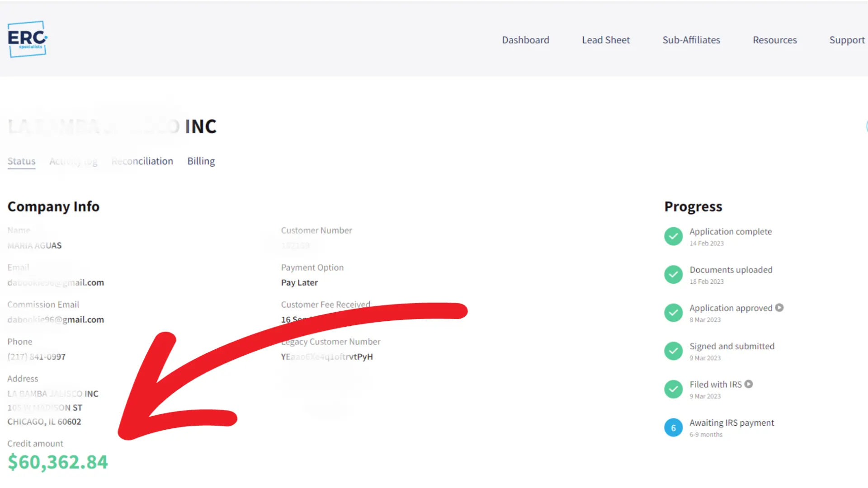Open the Resources menu

(x=774, y=40)
